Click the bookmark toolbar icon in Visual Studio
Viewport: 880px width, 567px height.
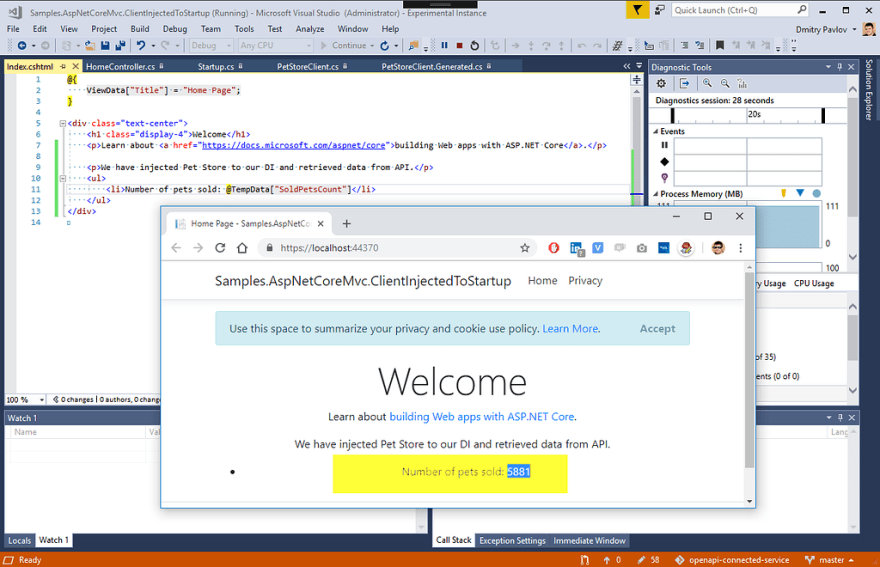[x=719, y=45]
